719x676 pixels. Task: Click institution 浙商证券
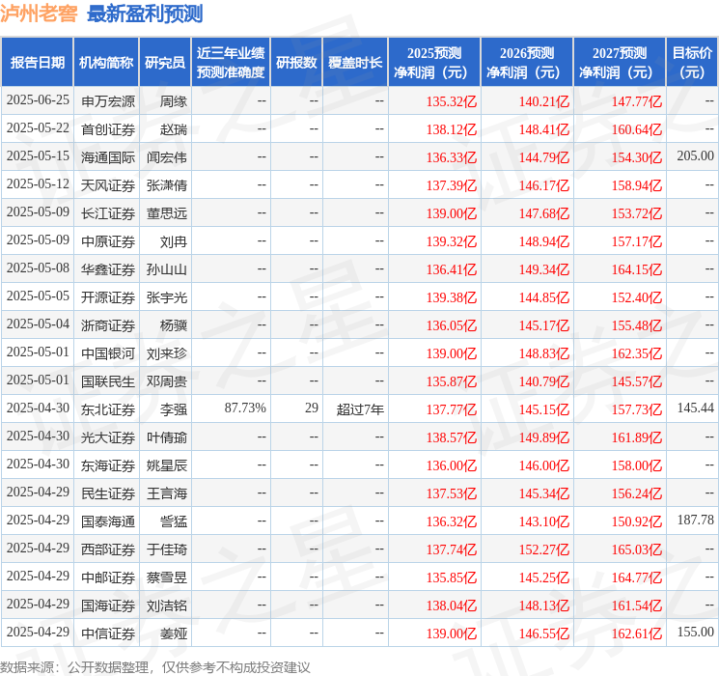tap(108, 325)
